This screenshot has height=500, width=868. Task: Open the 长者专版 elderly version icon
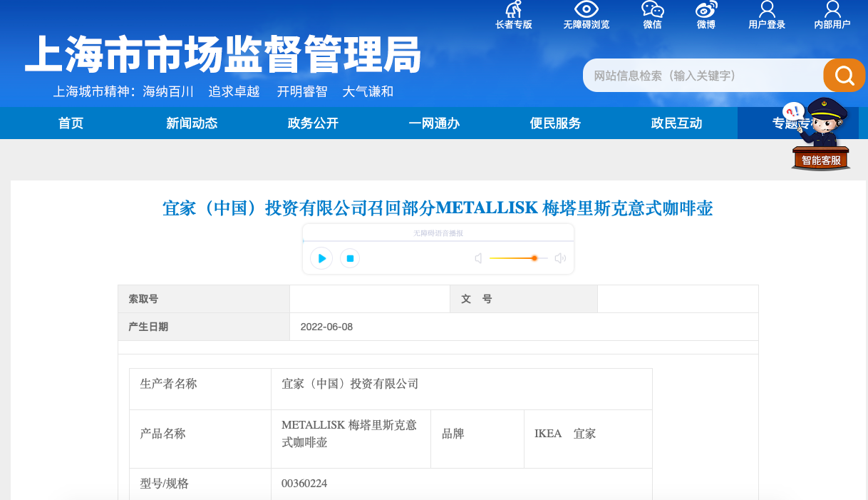513,9
